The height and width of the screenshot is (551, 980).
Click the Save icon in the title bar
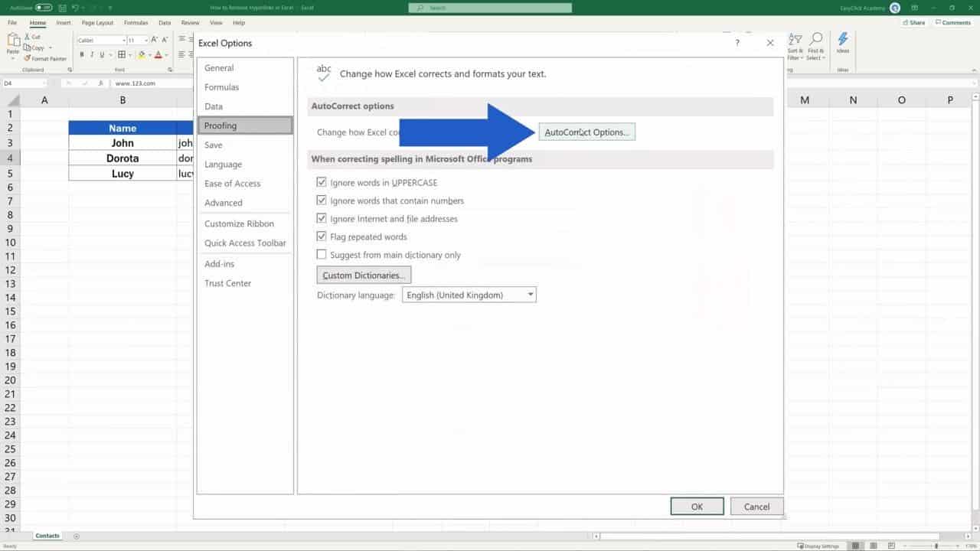[x=63, y=8]
